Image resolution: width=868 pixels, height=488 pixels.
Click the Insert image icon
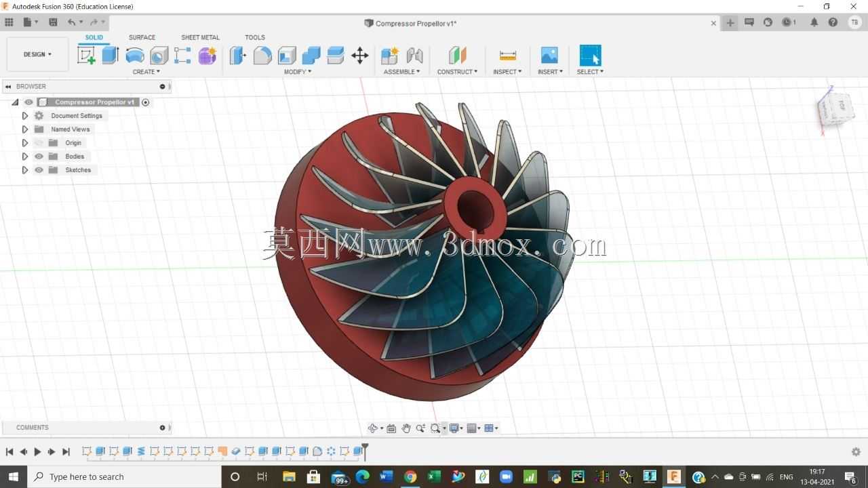pos(549,56)
